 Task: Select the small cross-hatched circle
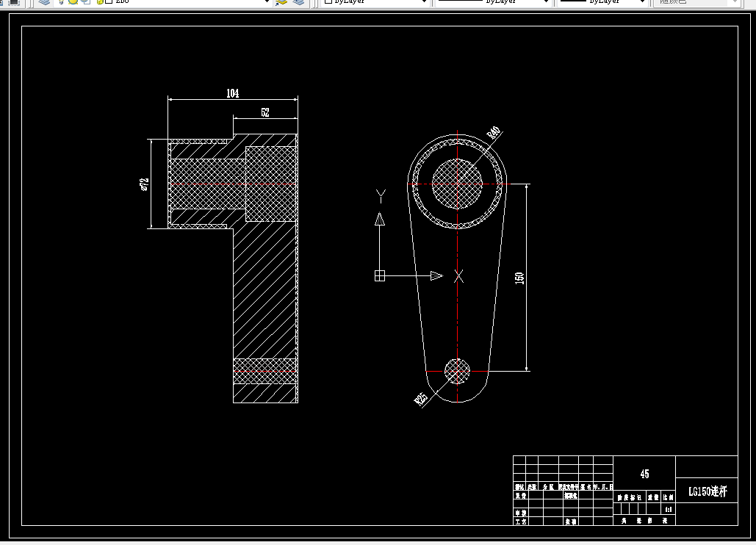457,371
